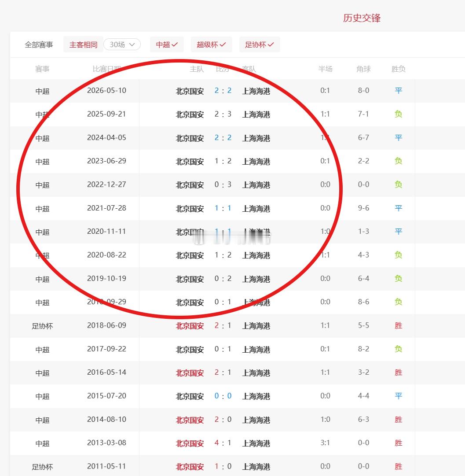Image resolution: width=465 pixels, height=476 pixels.
Task: Open 北京国安 in the 2026-05-10 row
Action: (x=190, y=91)
